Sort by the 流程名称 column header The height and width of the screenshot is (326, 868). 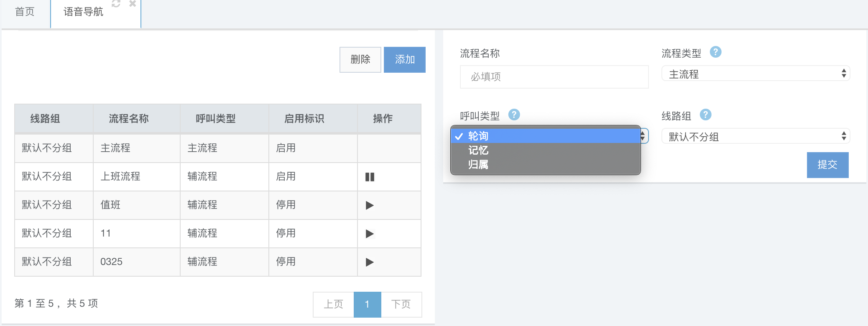(129, 119)
